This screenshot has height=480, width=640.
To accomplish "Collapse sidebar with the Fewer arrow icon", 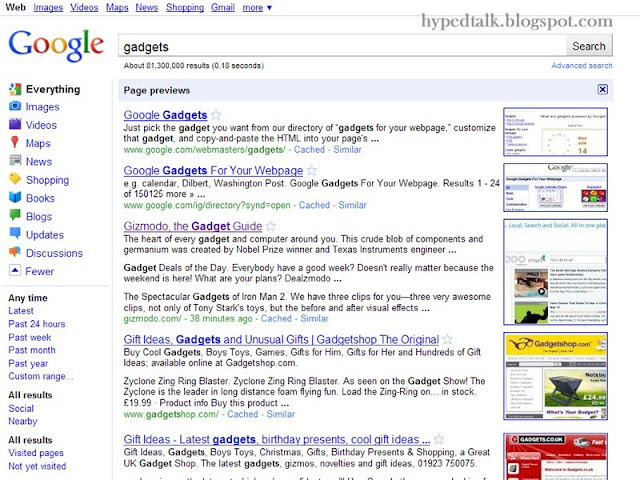I will (x=15, y=270).
